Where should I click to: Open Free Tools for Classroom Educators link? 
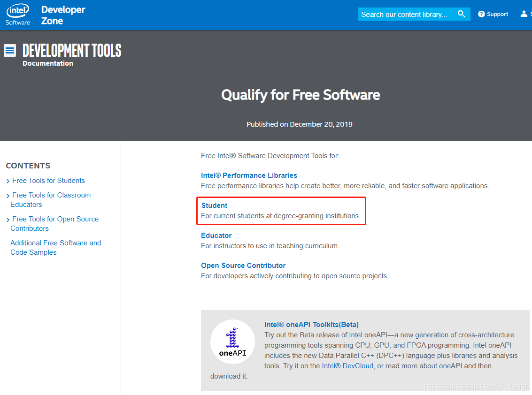51,200
